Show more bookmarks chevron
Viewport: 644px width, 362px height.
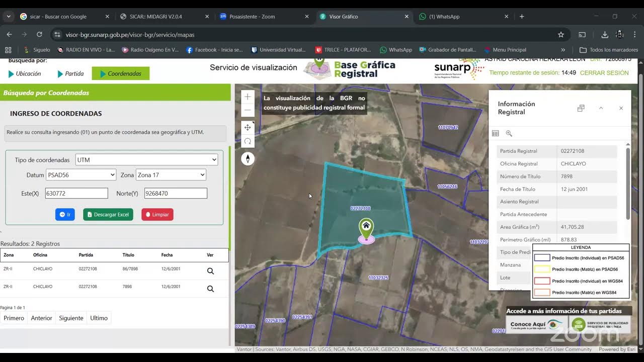(x=563, y=50)
